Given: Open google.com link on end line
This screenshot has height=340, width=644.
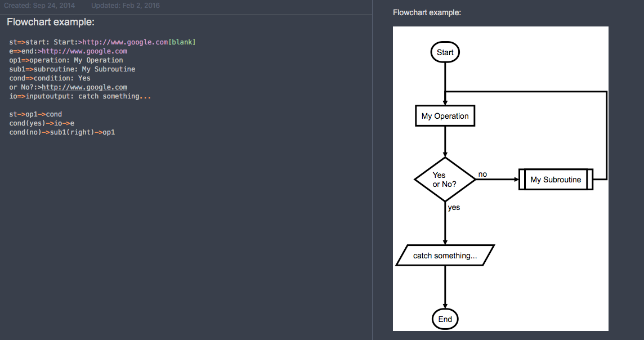Looking at the screenshot, I should (x=84, y=51).
